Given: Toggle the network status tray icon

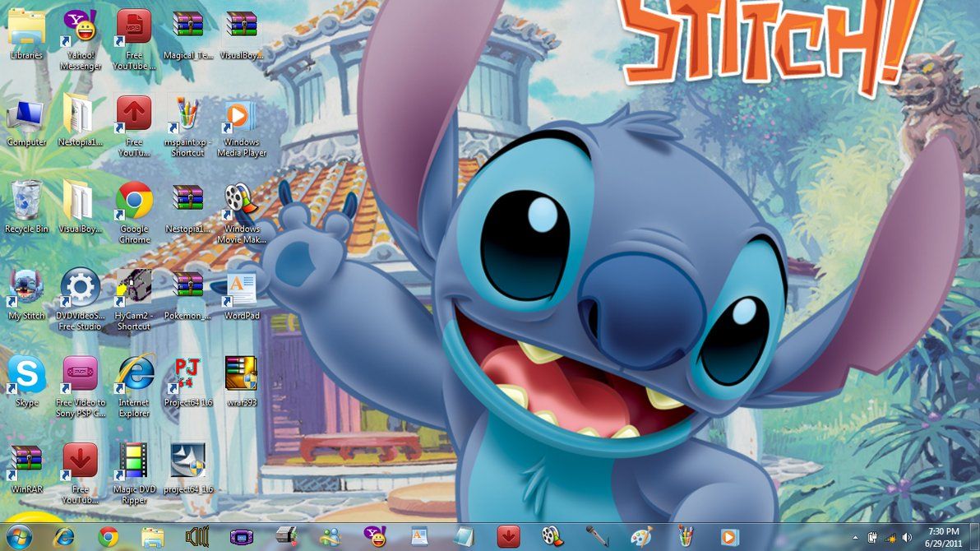Looking at the screenshot, I should (x=890, y=538).
